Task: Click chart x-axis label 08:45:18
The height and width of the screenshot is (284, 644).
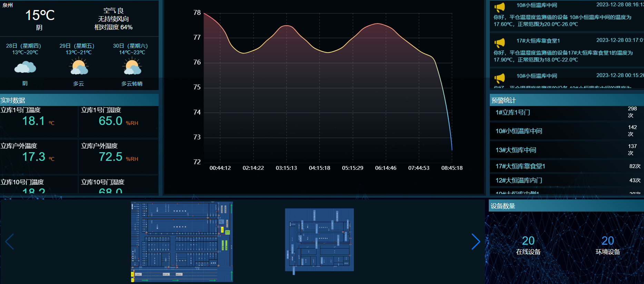Action: click(x=452, y=168)
